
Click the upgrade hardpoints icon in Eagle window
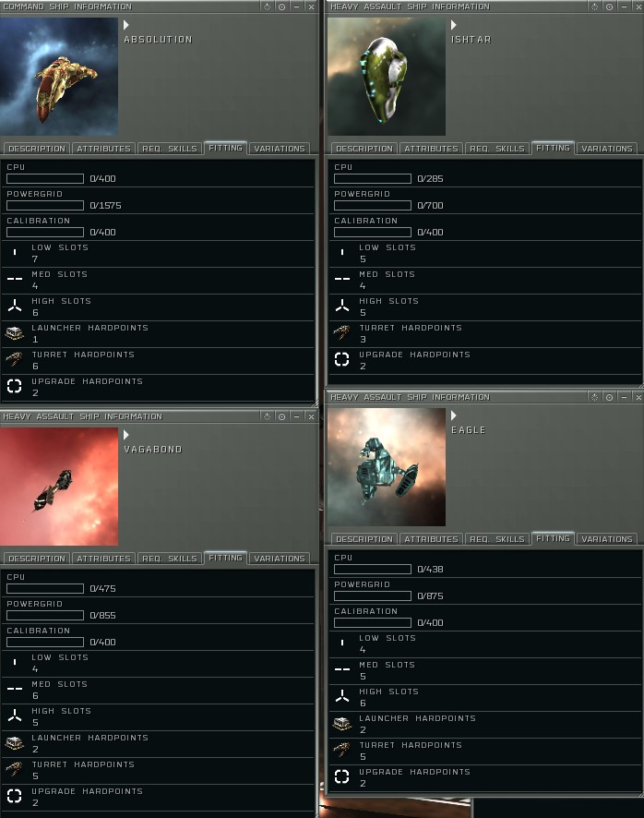(341, 776)
